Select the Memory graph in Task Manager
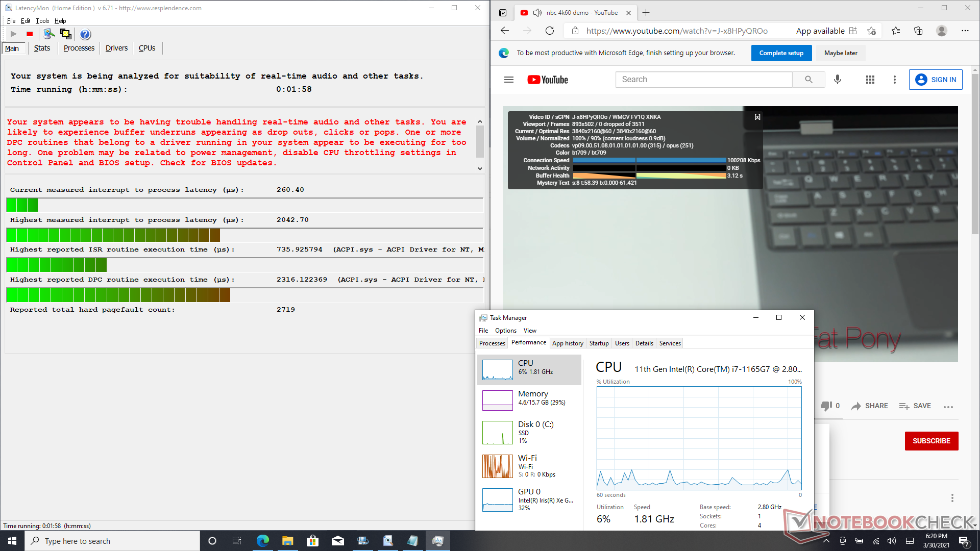This screenshot has width=980, height=551. coord(498,400)
